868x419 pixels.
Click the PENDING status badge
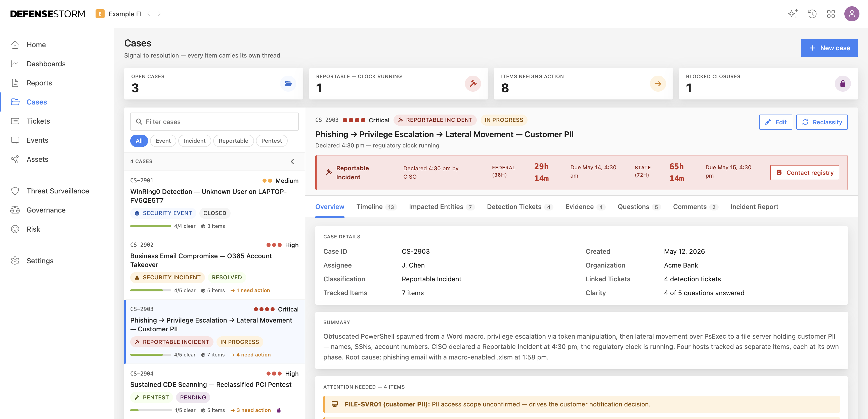(x=193, y=397)
